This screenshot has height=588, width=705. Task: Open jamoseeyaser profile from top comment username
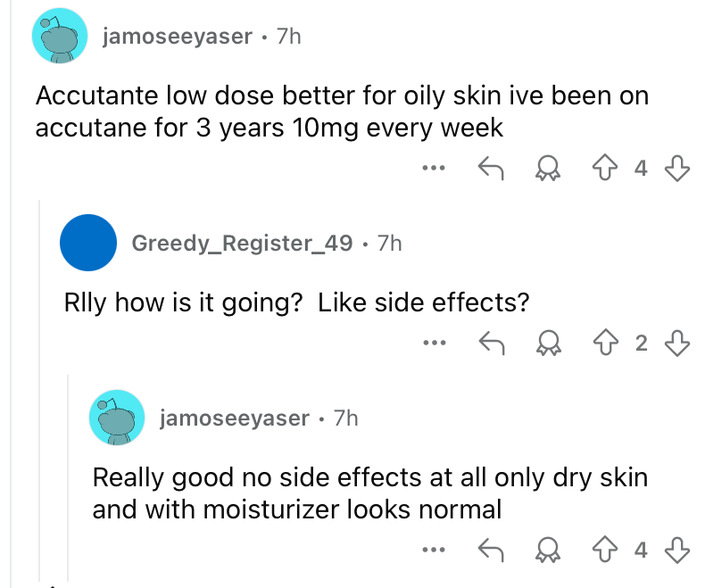point(178,36)
